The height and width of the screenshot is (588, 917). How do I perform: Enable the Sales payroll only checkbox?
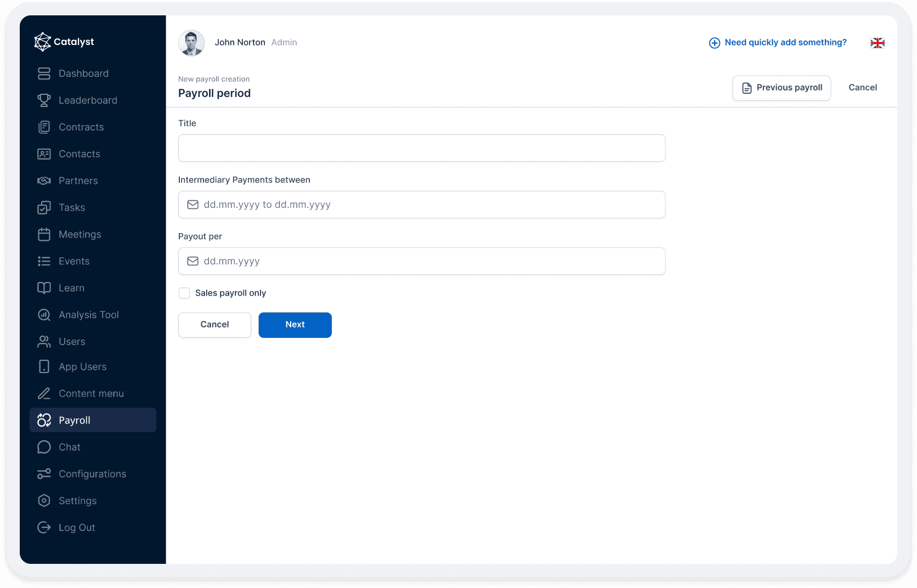(184, 293)
